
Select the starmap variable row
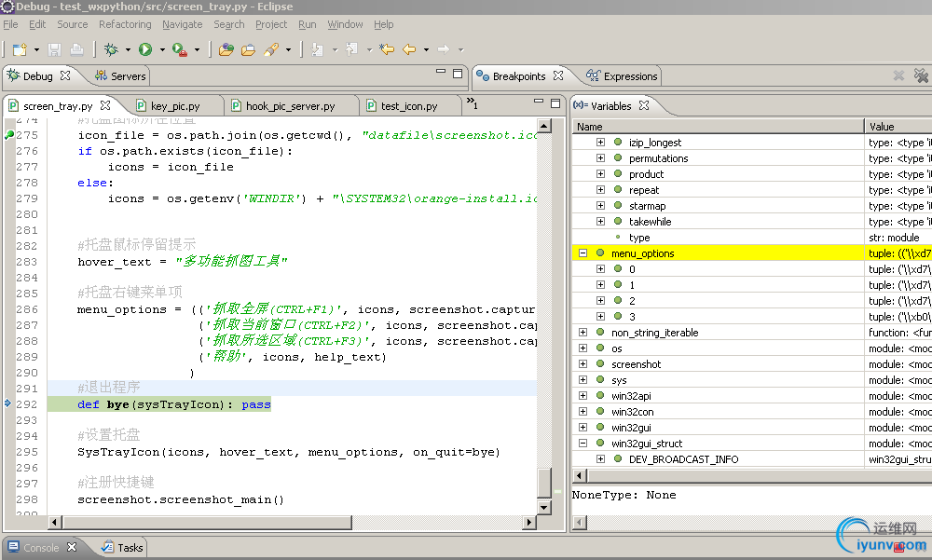[752, 206]
